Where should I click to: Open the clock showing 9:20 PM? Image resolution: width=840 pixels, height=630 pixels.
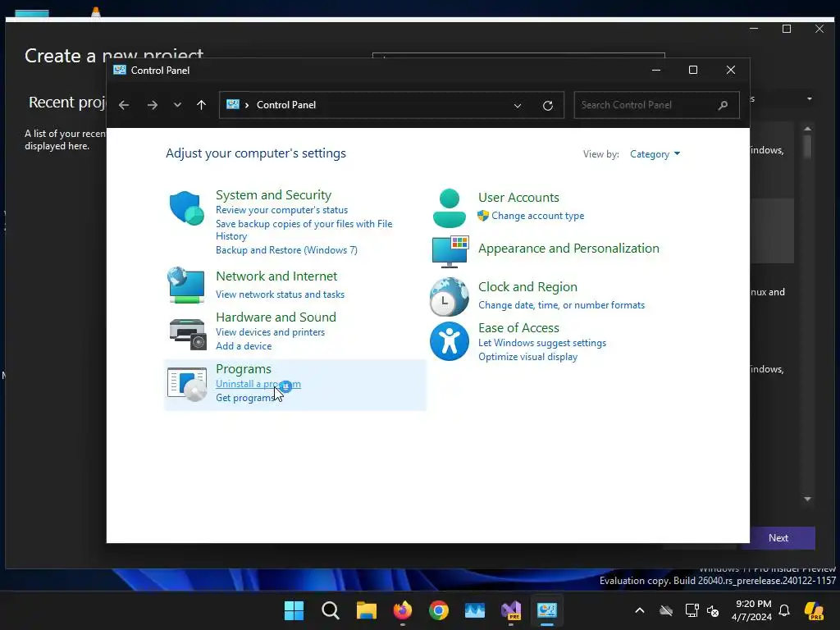752,610
